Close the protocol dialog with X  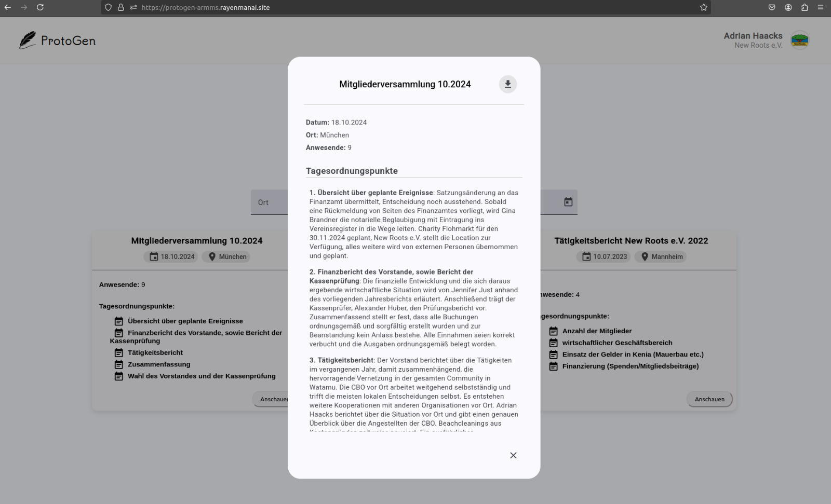coord(513,455)
